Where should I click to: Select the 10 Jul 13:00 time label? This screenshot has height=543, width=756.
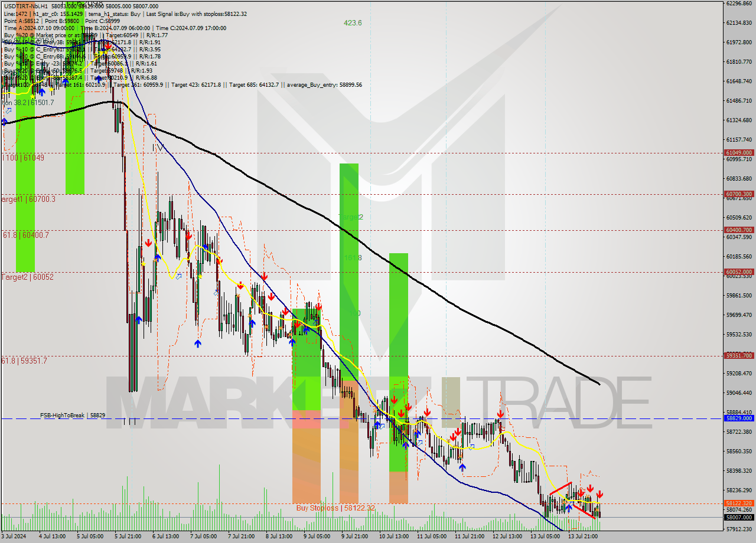tap(394, 537)
